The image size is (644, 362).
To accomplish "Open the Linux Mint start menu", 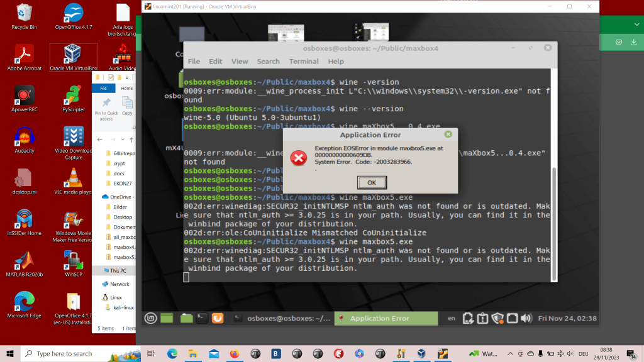I will (x=150, y=318).
